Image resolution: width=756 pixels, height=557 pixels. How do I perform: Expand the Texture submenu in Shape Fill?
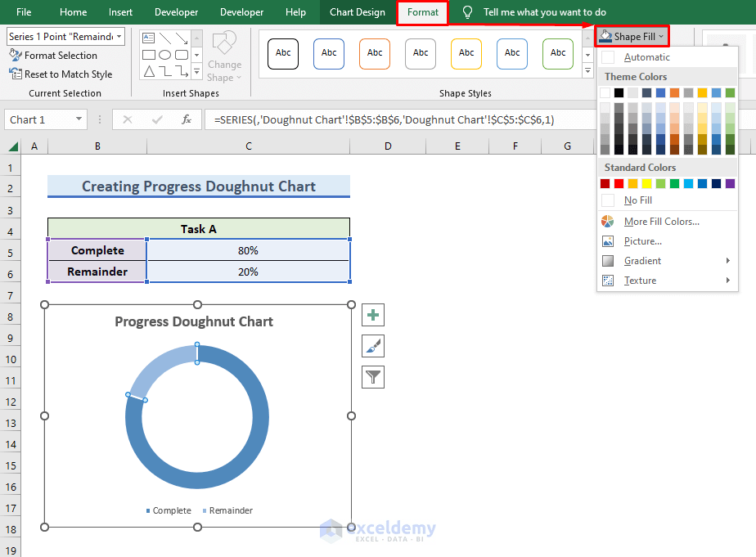(x=639, y=280)
